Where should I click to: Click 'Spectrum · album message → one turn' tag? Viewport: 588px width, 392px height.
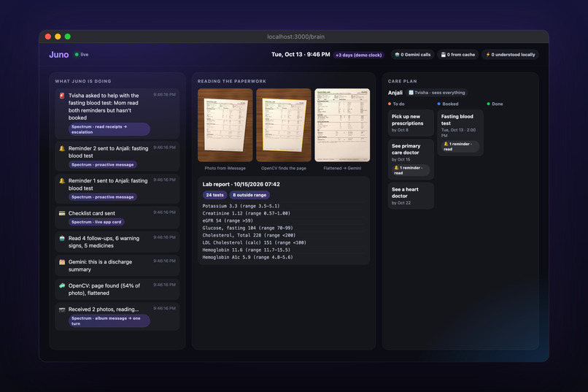point(109,320)
